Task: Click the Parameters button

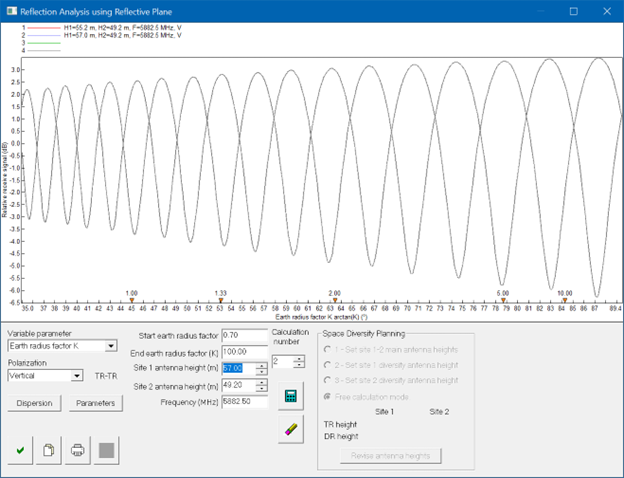Action: [93, 403]
